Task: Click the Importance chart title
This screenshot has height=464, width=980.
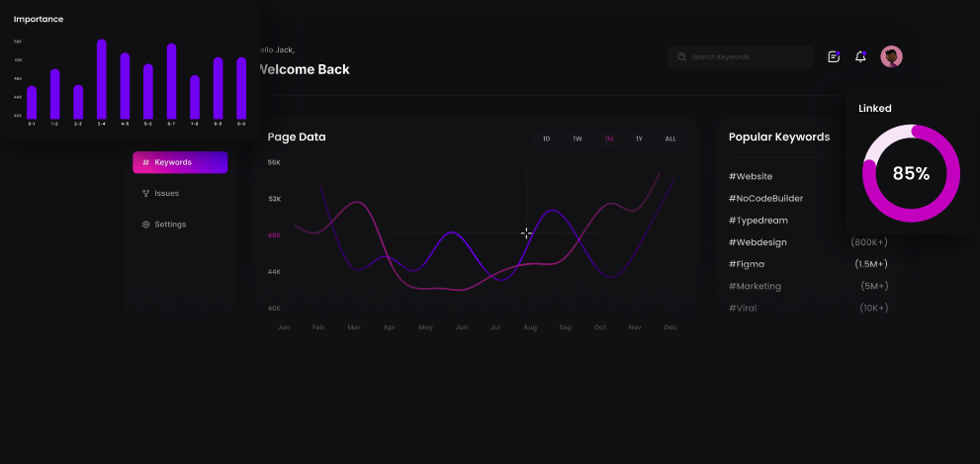Action: pyautogui.click(x=39, y=20)
